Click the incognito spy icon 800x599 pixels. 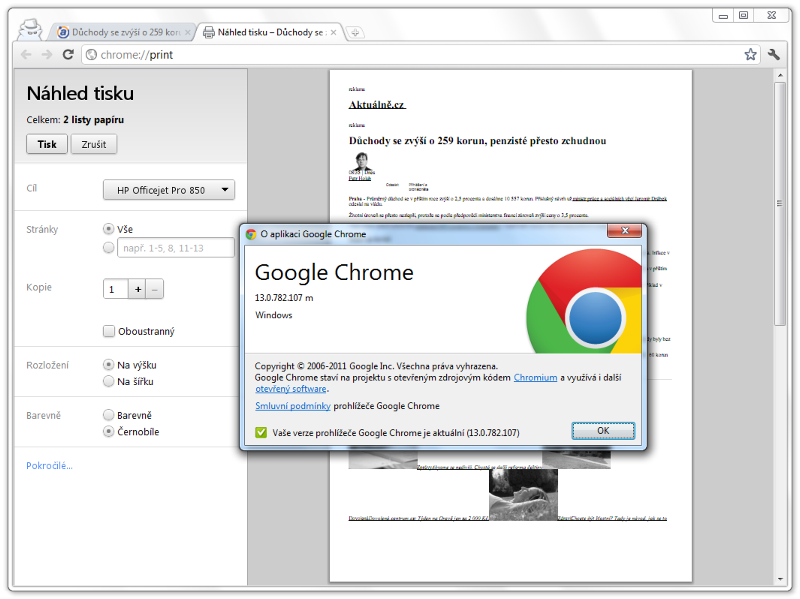30,30
